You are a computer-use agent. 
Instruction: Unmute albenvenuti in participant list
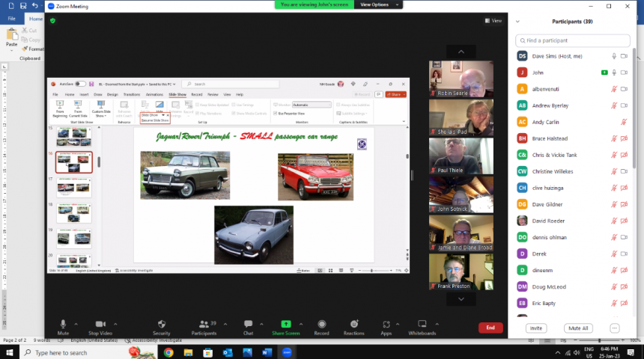[x=614, y=89]
